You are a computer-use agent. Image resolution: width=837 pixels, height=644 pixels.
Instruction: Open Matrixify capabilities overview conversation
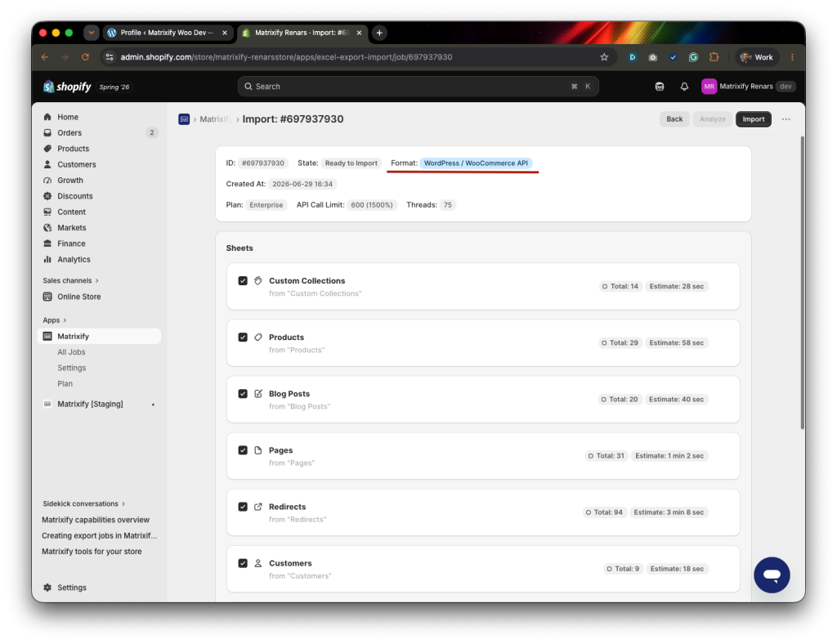point(96,520)
